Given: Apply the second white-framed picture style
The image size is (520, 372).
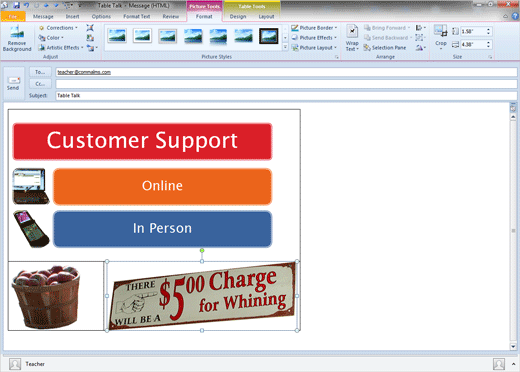Looking at the screenshot, I should [142, 36].
